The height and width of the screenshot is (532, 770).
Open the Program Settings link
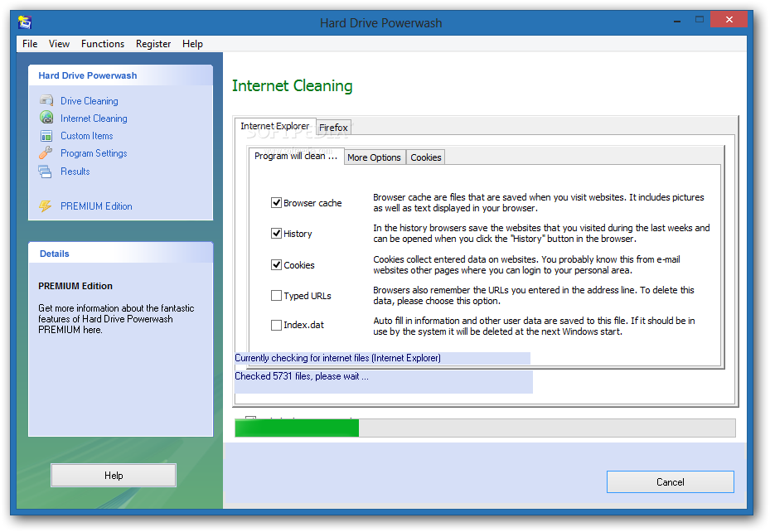[94, 153]
